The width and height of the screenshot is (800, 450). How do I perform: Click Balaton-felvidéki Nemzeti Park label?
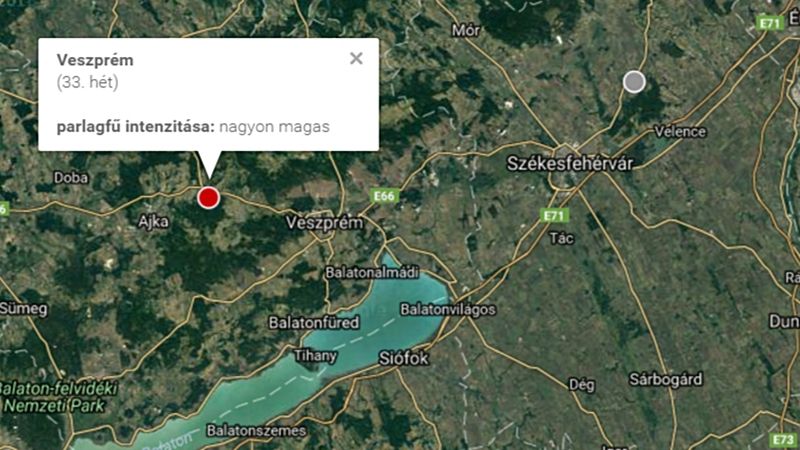click(57, 397)
